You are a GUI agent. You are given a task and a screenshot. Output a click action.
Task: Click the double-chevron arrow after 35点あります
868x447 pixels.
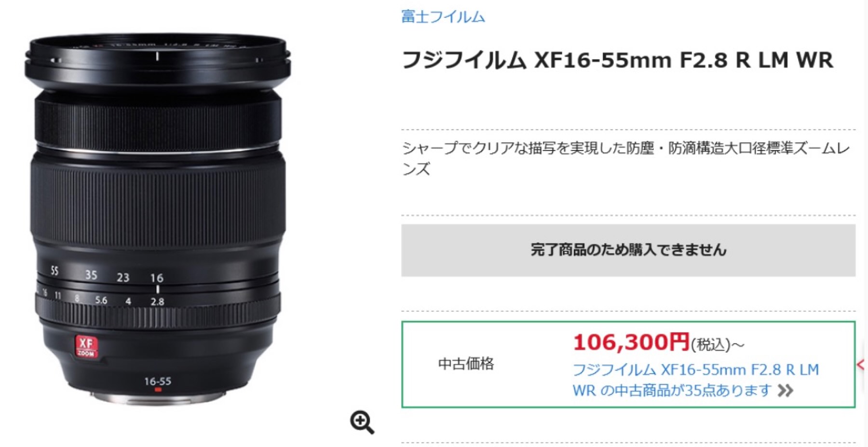pyautogui.click(x=785, y=391)
